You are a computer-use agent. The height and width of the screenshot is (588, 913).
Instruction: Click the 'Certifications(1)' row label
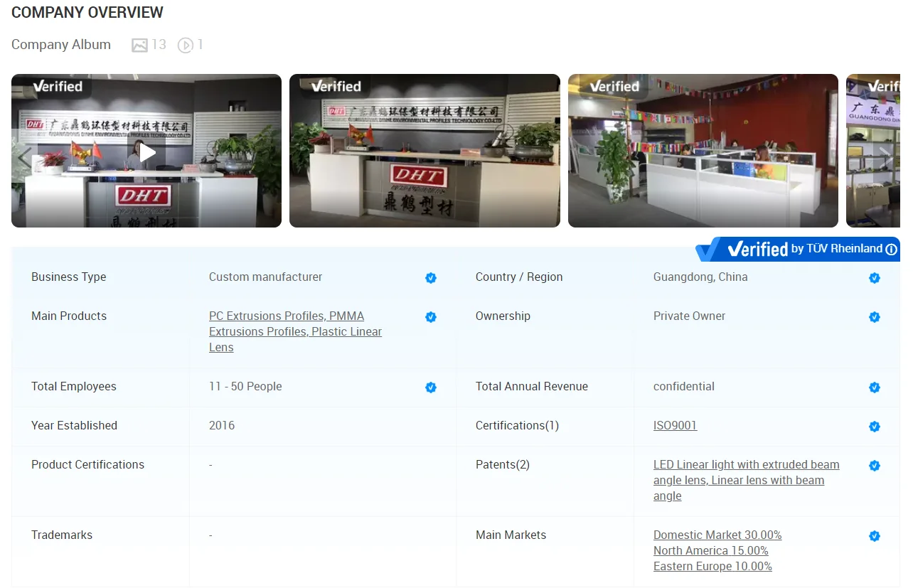pyautogui.click(x=517, y=425)
